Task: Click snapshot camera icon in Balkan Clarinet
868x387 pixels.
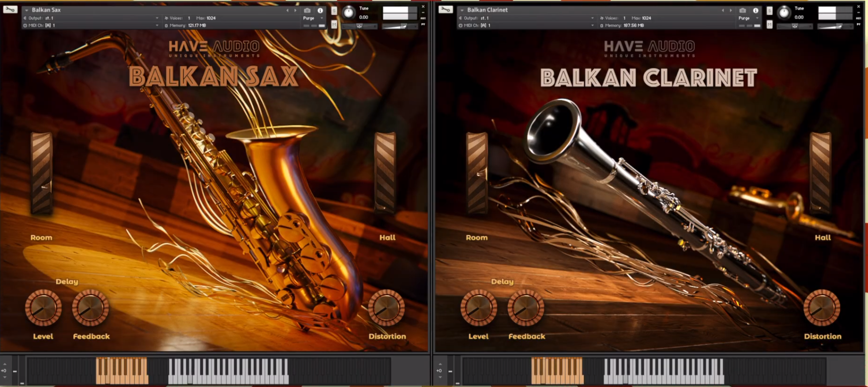Action: click(x=743, y=10)
